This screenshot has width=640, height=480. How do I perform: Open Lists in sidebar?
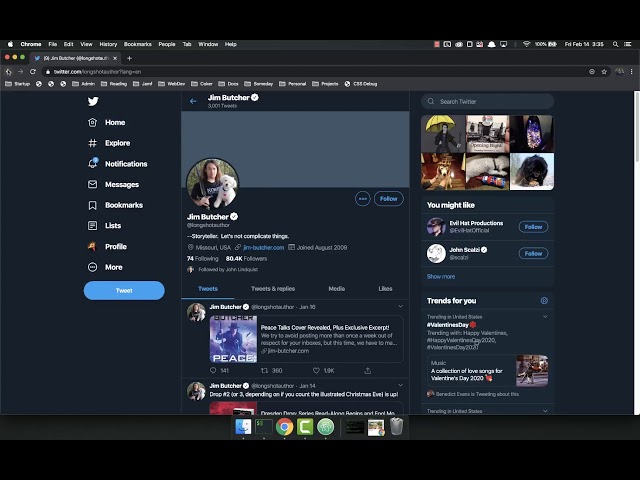[104, 225]
